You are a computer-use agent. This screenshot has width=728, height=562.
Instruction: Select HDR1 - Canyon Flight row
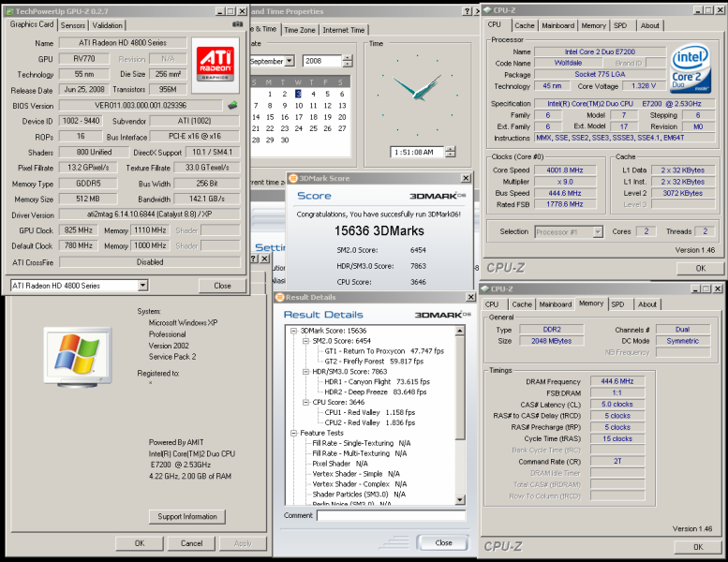377,382
